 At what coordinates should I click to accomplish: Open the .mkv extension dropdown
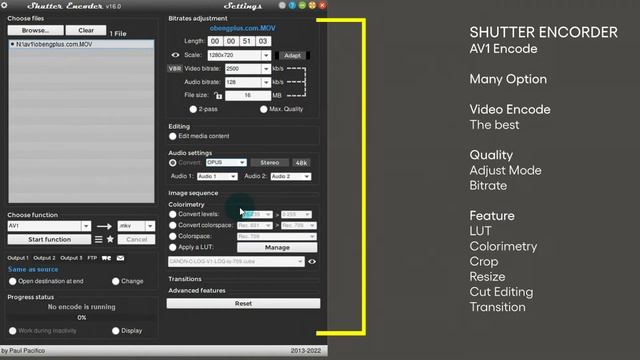136,226
